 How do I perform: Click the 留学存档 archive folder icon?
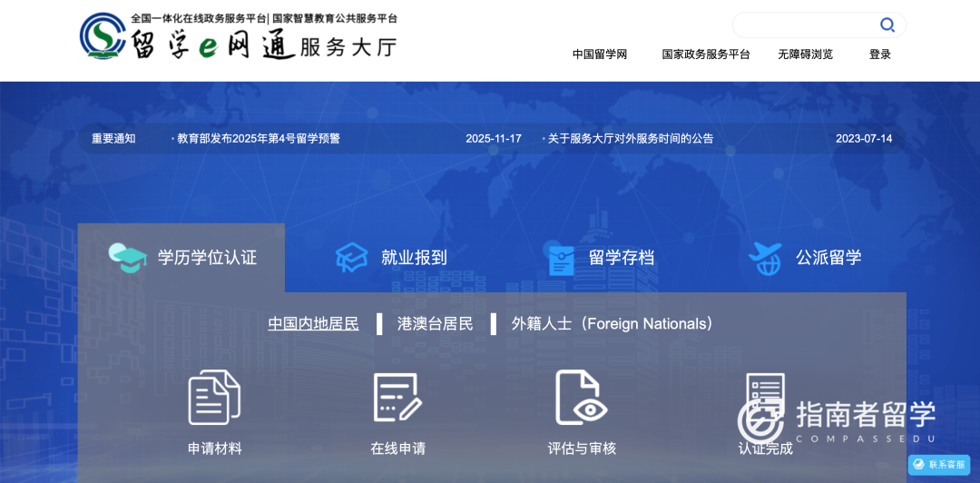pos(561,259)
